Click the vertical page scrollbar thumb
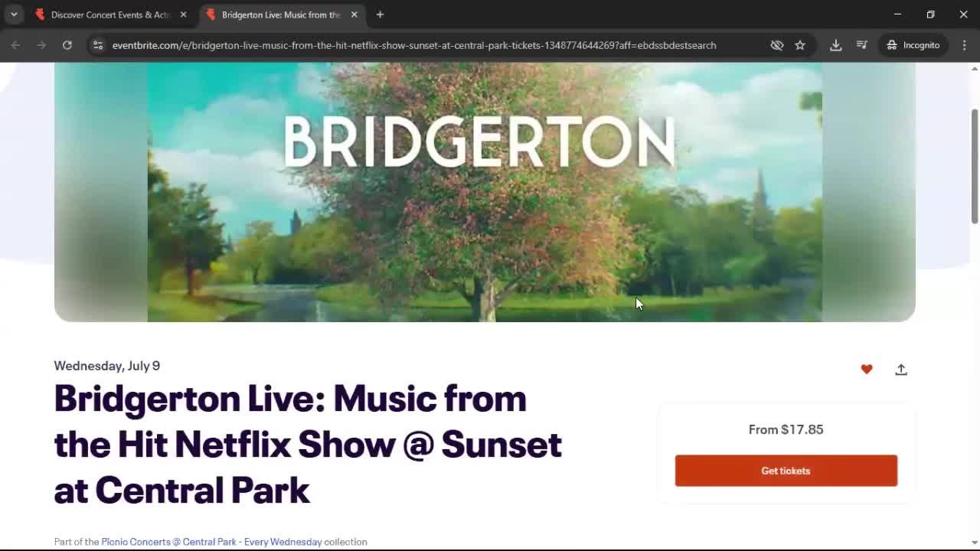Screen dimensions: 980x551 (975, 166)
